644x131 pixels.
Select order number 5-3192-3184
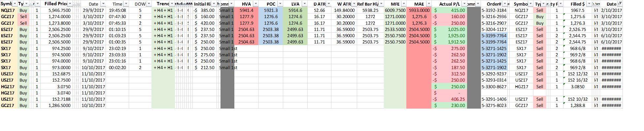pyautogui.click(x=494, y=10)
